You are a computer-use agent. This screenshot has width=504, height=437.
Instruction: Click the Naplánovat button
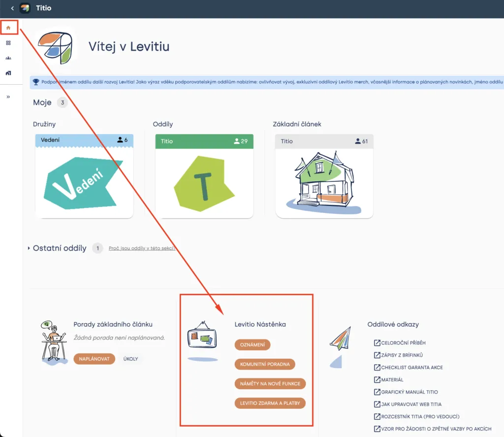coord(94,359)
